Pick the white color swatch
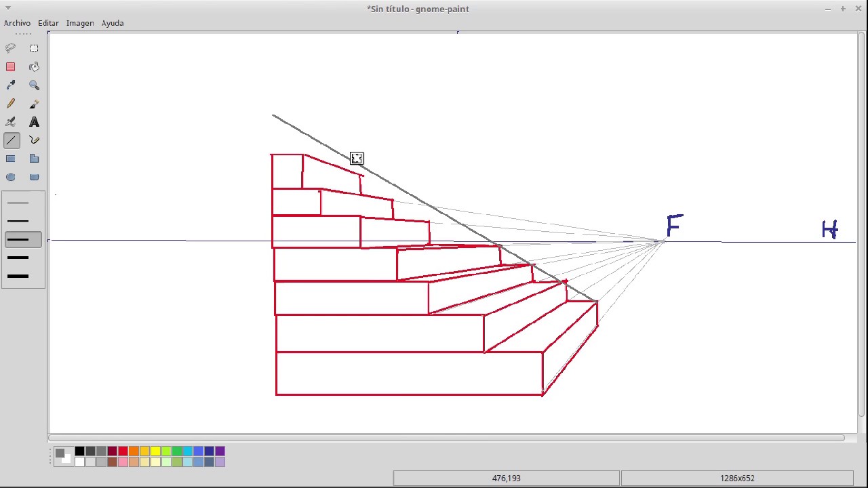The height and width of the screenshot is (488, 868). pyautogui.click(x=79, y=462)
